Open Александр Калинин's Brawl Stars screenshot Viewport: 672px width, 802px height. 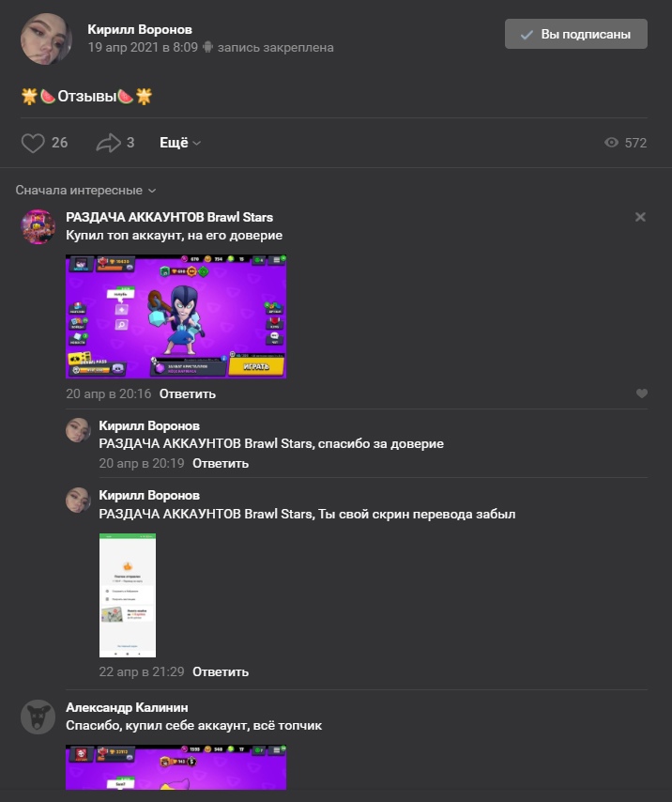176,767
